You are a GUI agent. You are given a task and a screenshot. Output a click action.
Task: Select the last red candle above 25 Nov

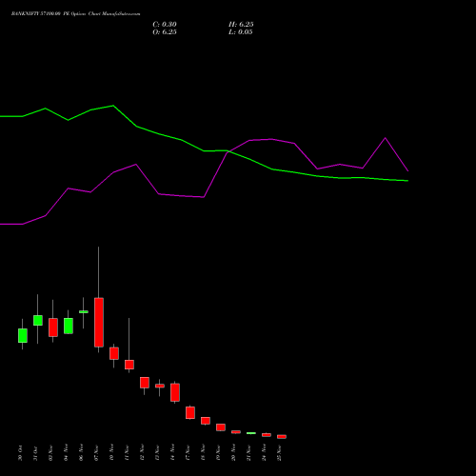coord(282,437)
